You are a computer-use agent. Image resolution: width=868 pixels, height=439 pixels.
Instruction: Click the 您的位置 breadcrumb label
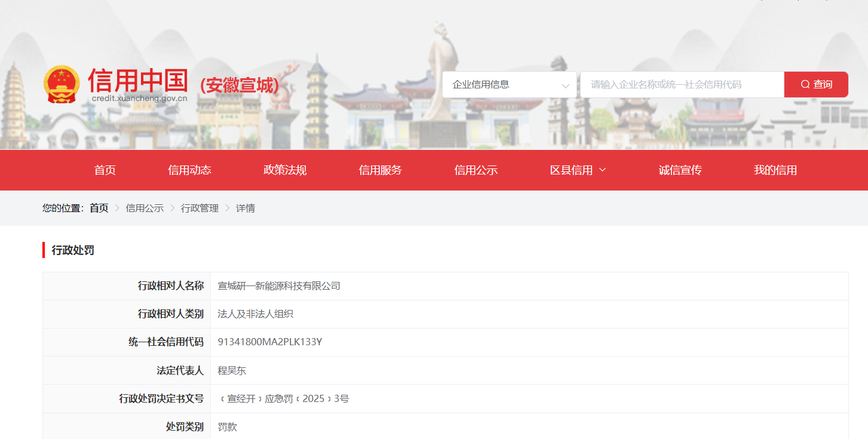click(63, 208)
